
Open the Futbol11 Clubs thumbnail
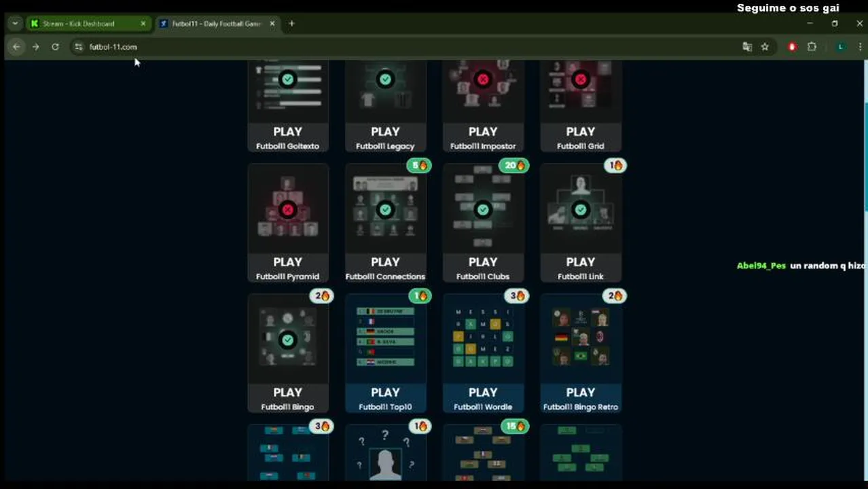coord(483,209)
